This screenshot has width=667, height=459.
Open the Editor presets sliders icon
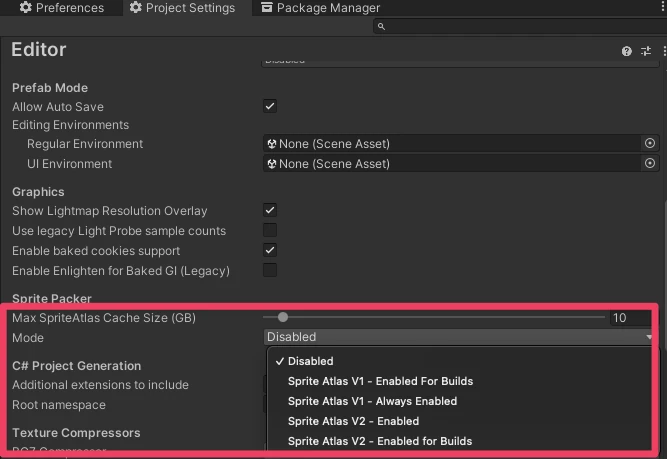tap(646, 51)
